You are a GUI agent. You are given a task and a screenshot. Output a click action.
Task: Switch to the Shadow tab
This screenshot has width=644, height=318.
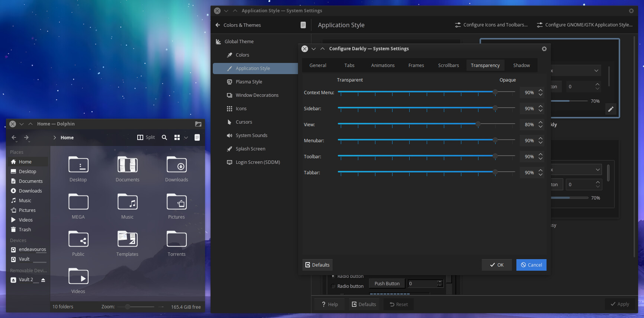coord(521,65)
